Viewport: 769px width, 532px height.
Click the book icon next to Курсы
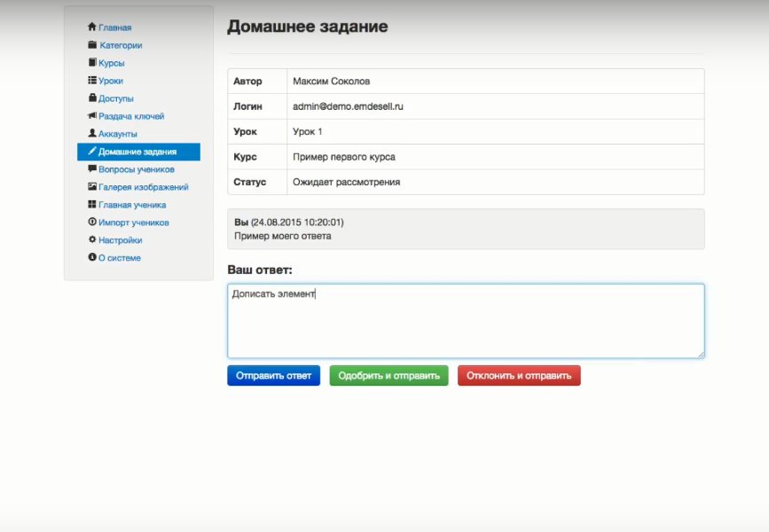92,63
